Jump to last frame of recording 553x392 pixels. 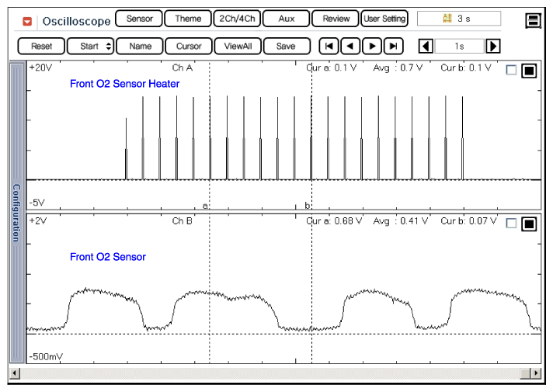(x=394, y=47)
